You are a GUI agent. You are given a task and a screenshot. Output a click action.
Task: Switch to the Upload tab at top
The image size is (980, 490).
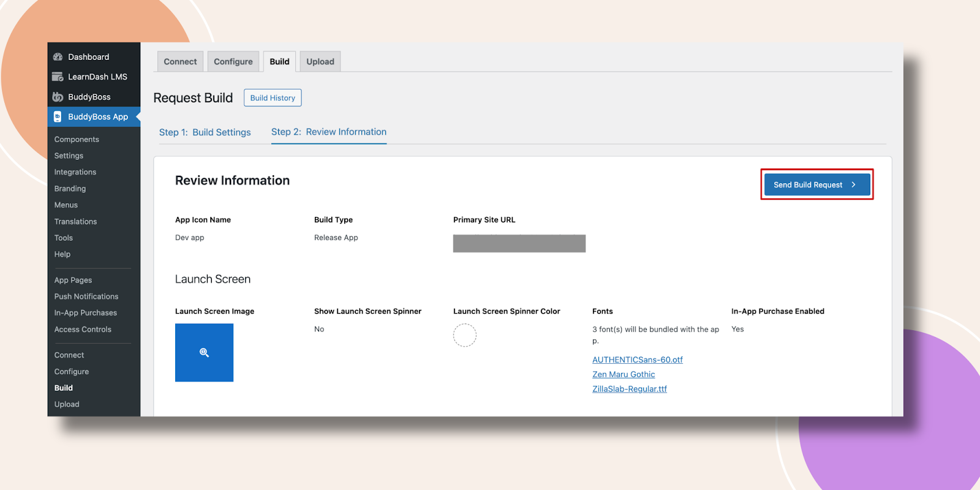coord(320,61)
